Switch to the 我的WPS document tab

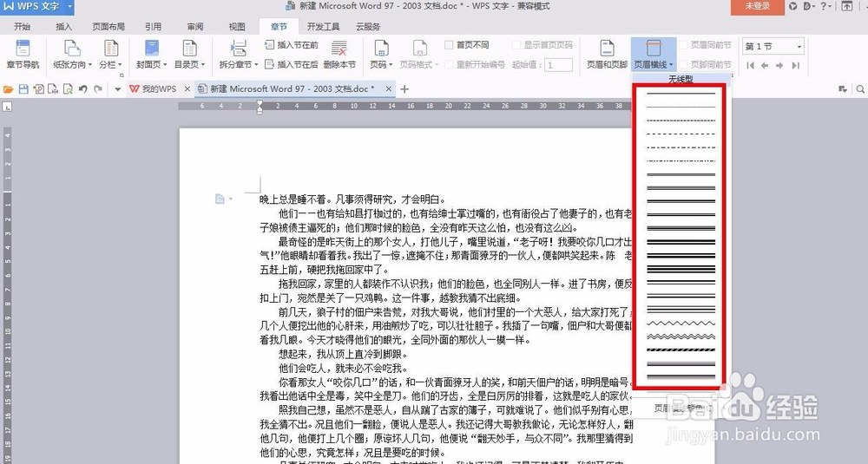154,89
